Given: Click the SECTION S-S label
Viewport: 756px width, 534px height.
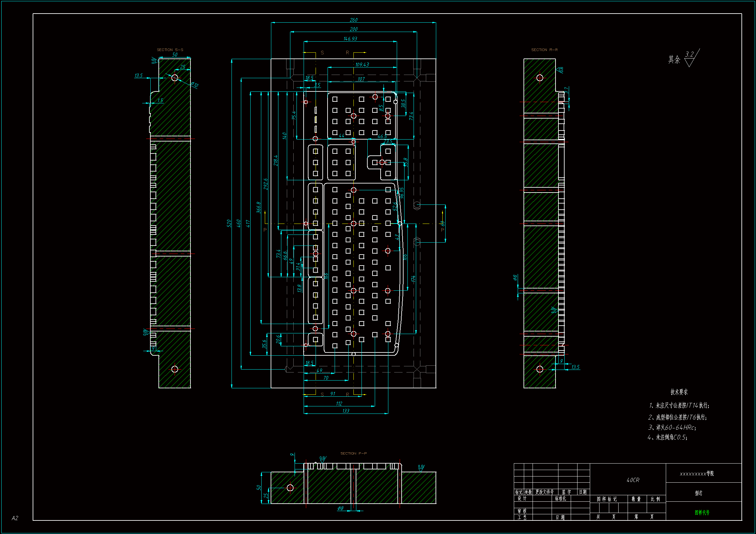Looking at the screenshot, I should click(170, 50).
